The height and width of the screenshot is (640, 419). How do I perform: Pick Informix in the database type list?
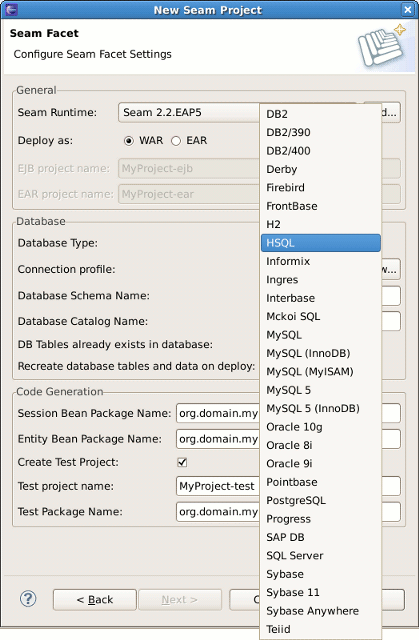pos(321,261)
